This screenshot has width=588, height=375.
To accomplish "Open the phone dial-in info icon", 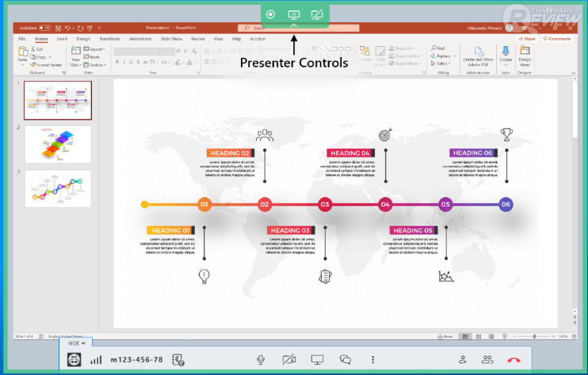I will 178,360.
